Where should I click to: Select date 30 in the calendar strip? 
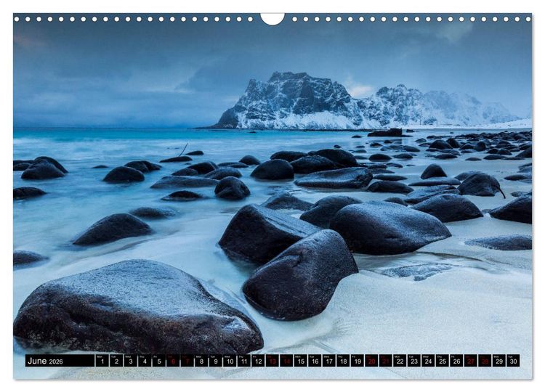[514, 360]
